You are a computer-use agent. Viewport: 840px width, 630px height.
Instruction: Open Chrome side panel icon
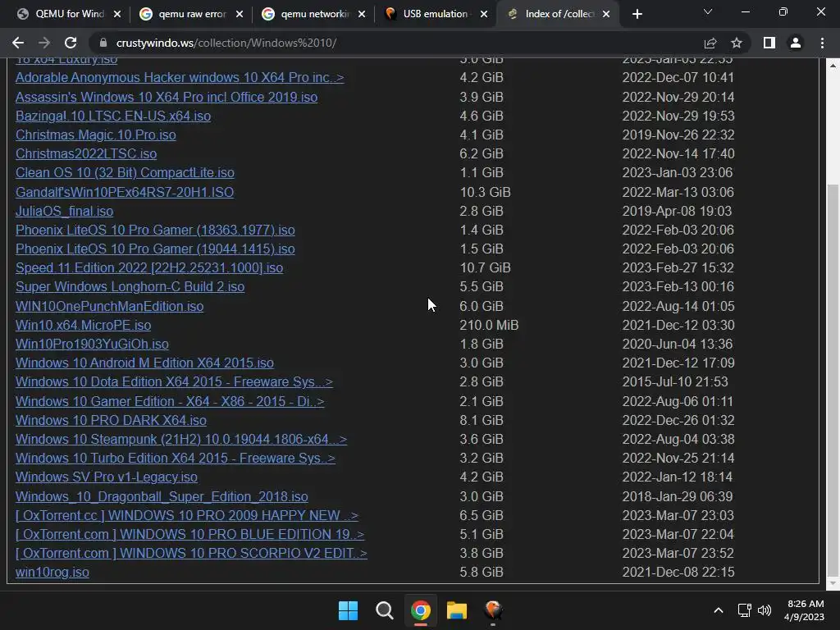coord(769,43)
